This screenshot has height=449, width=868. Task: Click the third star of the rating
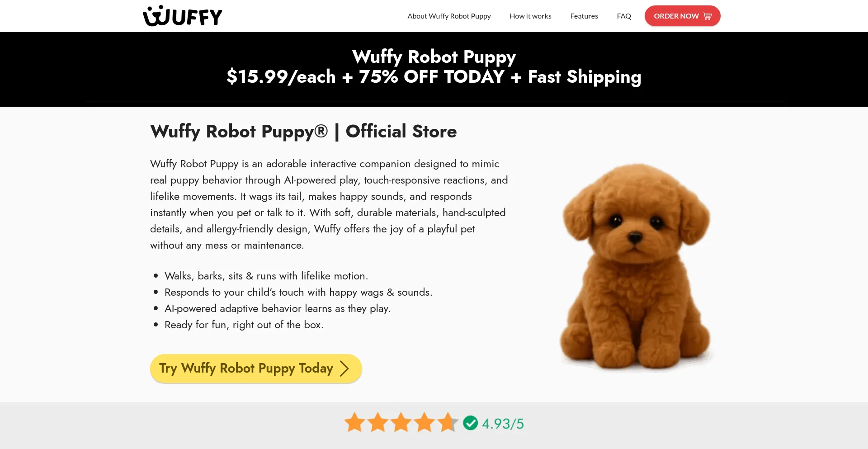[401, 422]
